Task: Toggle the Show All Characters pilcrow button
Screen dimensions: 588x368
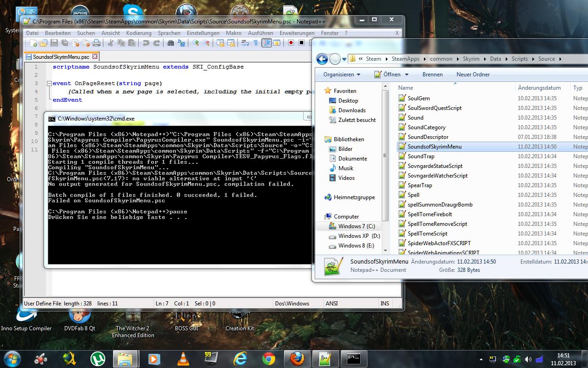Action: pyautogui.click(x=255, y=43)
